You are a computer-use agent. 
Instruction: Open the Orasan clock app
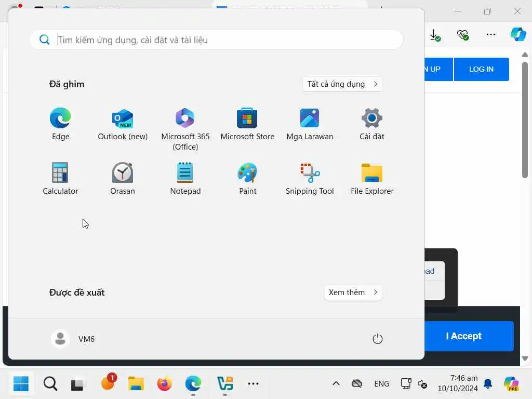[x=123, y=179]
